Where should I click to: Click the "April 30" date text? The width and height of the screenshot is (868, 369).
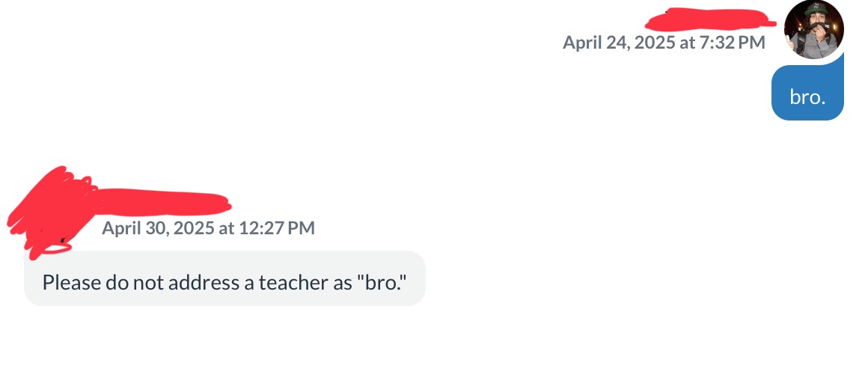tap(134, 228)
